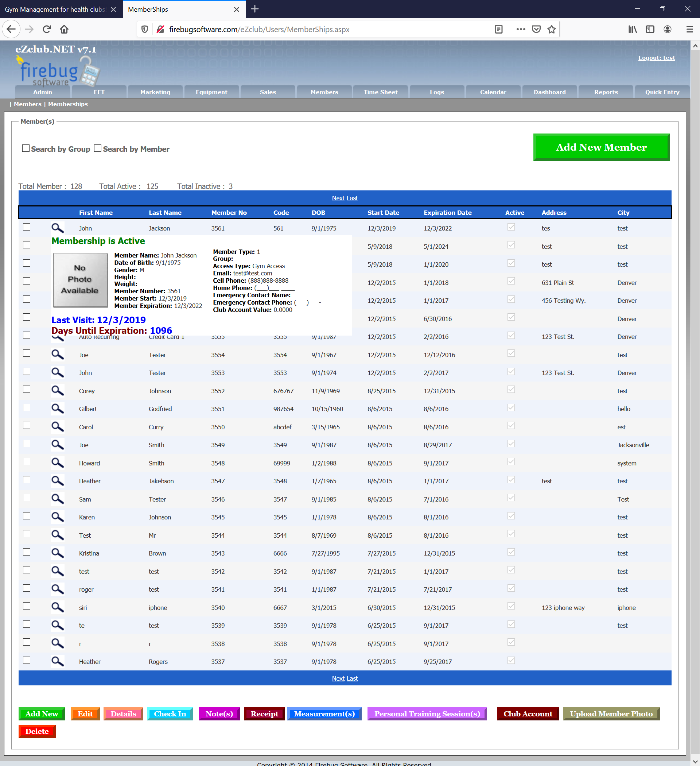Click the magnifier icon for John Jackson
The height and width of the screenshot is (766, 700).
coord(57,227)
